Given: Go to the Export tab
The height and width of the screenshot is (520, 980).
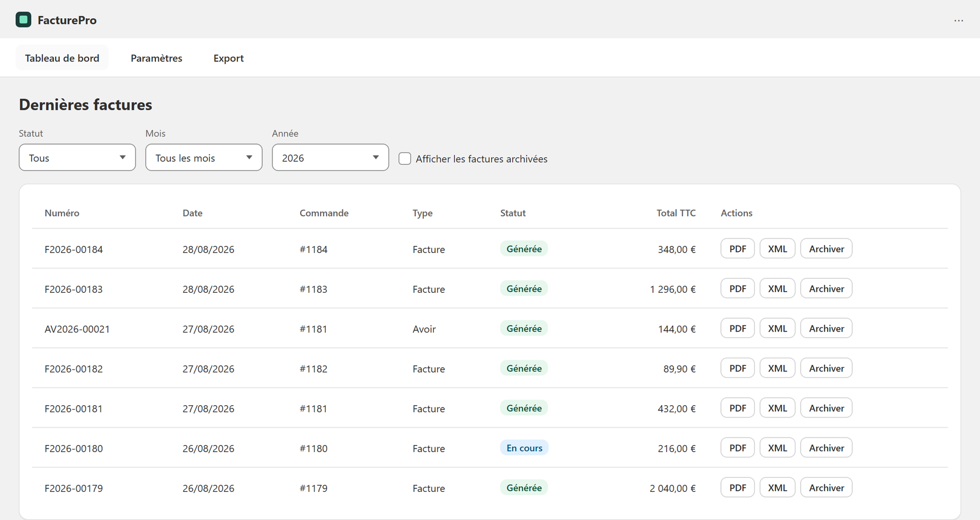Looking at the screenshot, I should [x=229, y=58].
